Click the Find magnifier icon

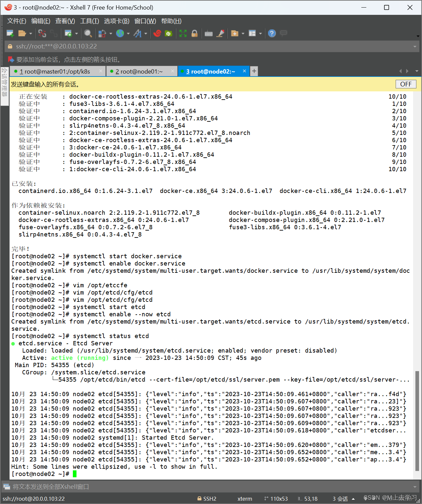tap(88, 33)
